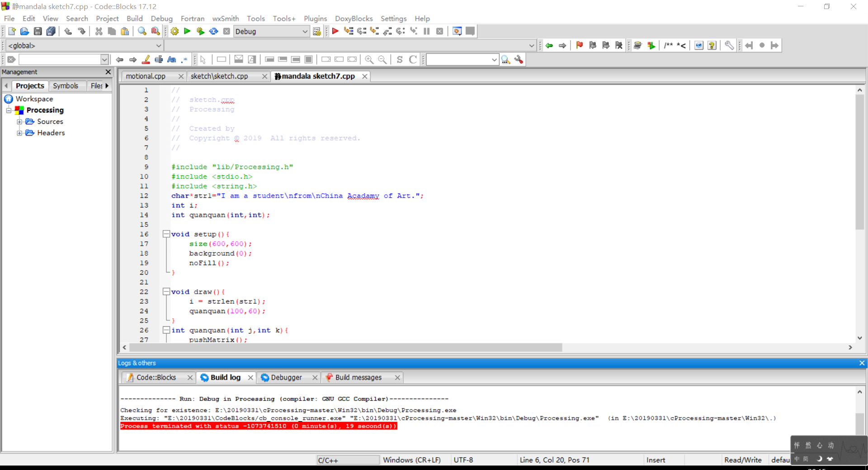Insert Doxygen block comment icon
Image resolution: width=868 pixels, height=470 pixels.
(668, 45)
